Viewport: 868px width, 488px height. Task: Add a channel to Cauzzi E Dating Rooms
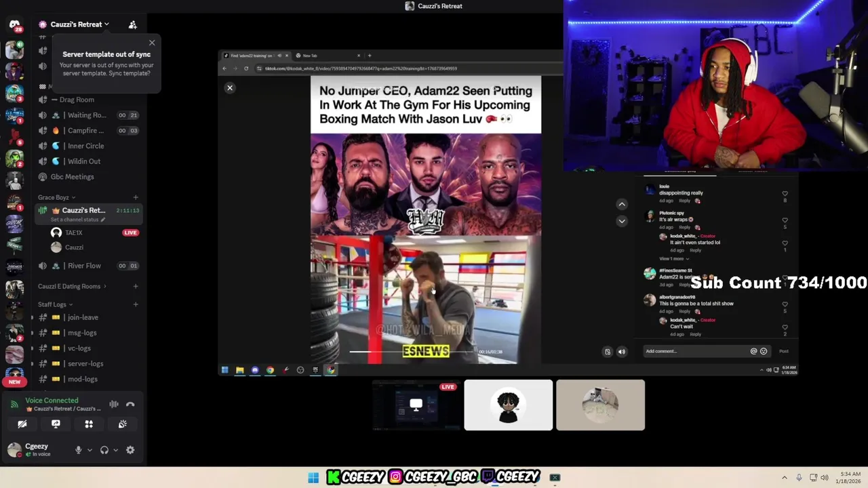click(x=136, y=287)
